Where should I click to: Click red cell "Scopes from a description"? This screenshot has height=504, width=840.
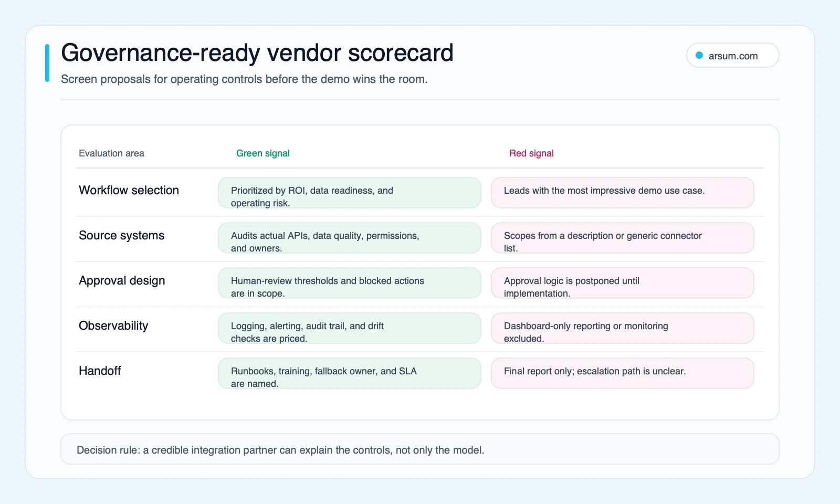pos(623,238)
